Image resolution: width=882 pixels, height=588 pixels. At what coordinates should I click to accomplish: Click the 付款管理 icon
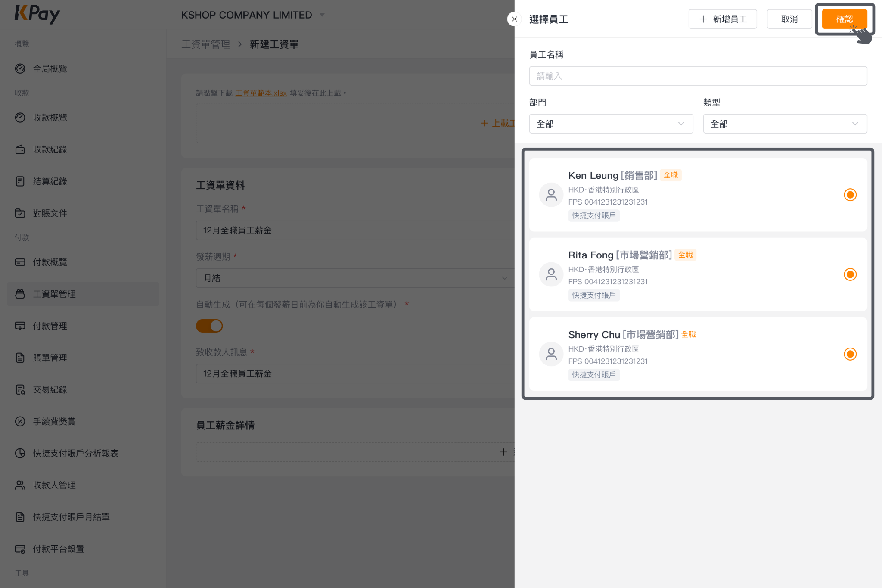20,326
